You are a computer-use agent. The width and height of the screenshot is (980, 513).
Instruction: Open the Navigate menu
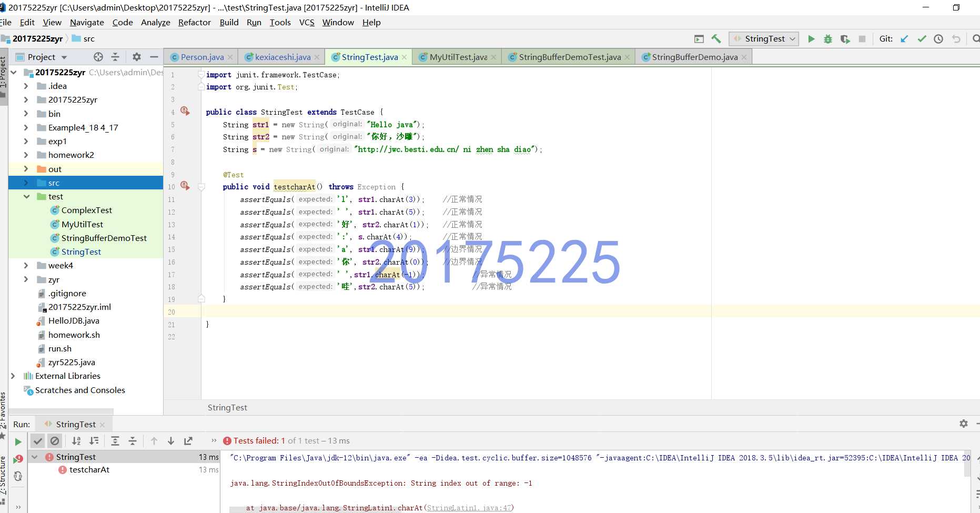87,22
